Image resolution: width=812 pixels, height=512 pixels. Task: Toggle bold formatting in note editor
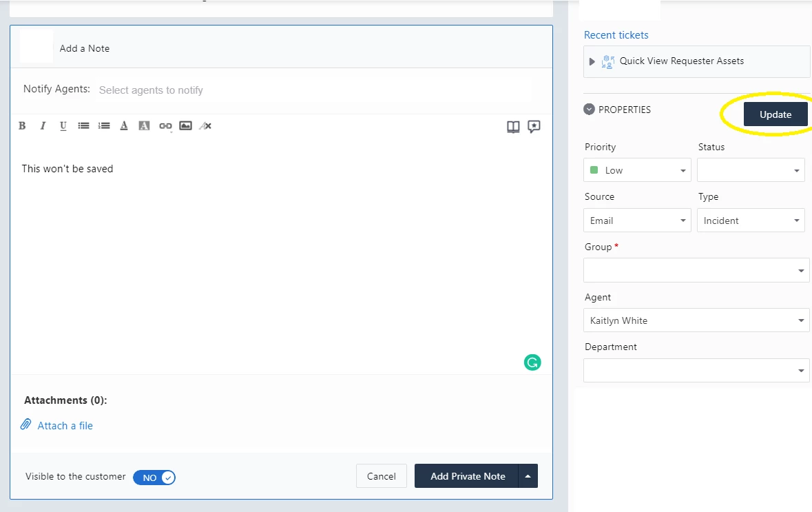point(22,126)
